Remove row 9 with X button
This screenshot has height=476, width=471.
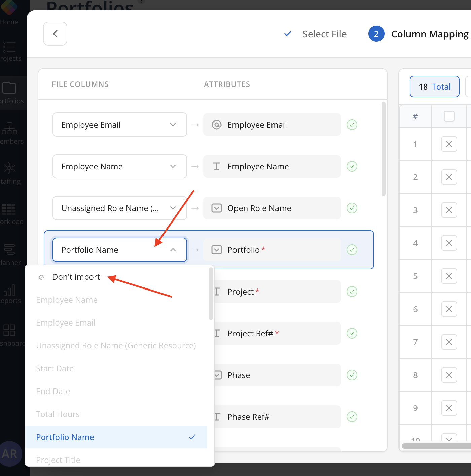[x=449, y=408]
